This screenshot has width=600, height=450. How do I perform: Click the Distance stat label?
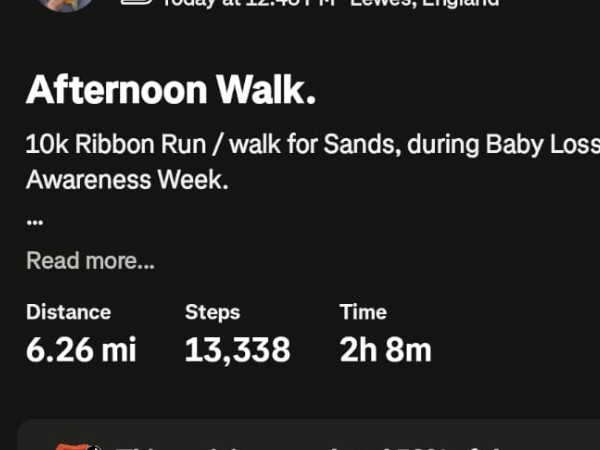68,312
